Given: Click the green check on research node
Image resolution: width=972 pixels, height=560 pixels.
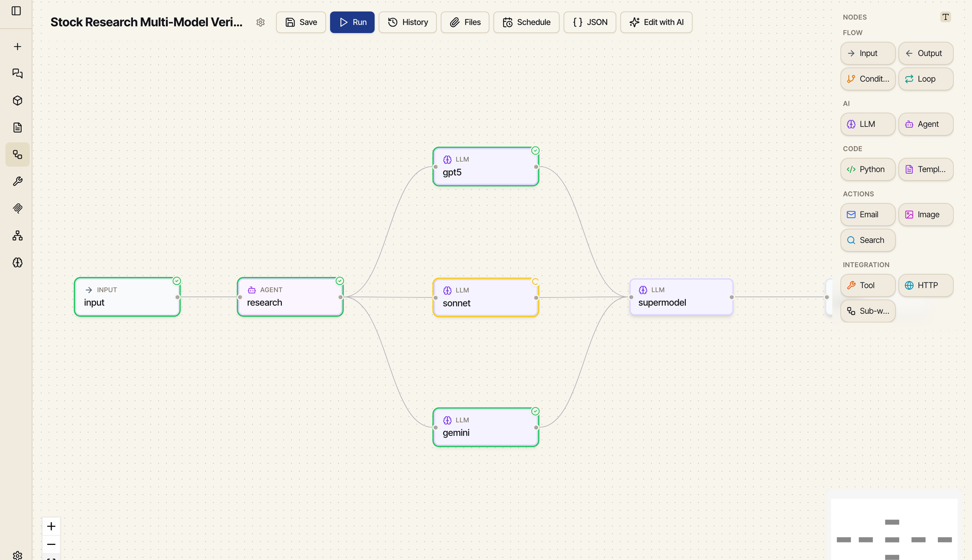Looking at the screenshot, I should click(340, 281).
